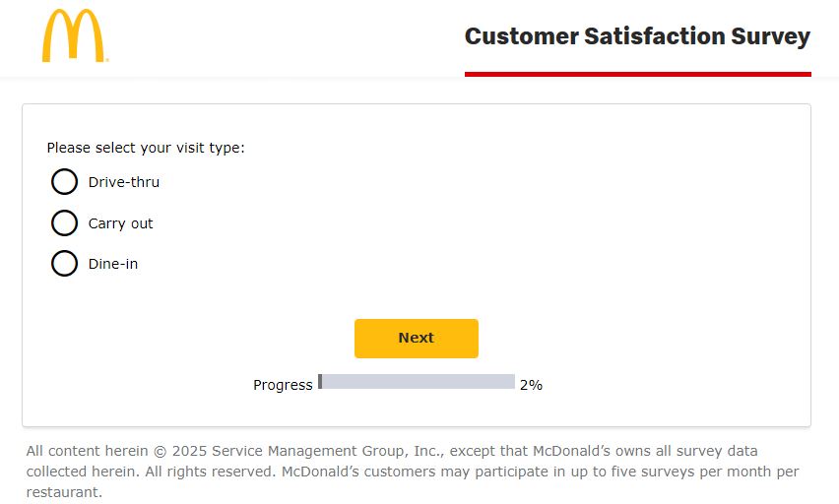Select the Drive-thru radio button
This screenshot has width=839, height=504.
click(x=64, y=182)
